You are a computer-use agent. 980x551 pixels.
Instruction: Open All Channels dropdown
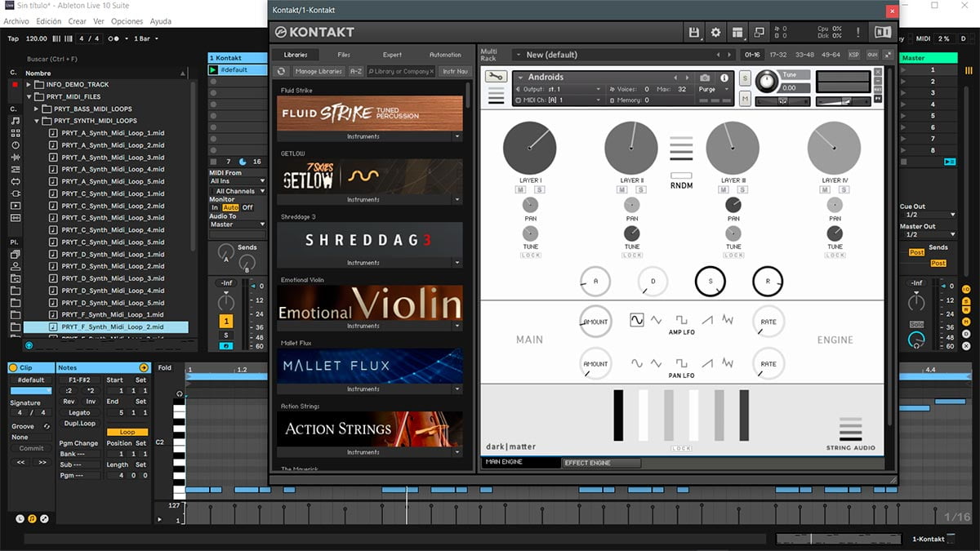click(238, 191)
